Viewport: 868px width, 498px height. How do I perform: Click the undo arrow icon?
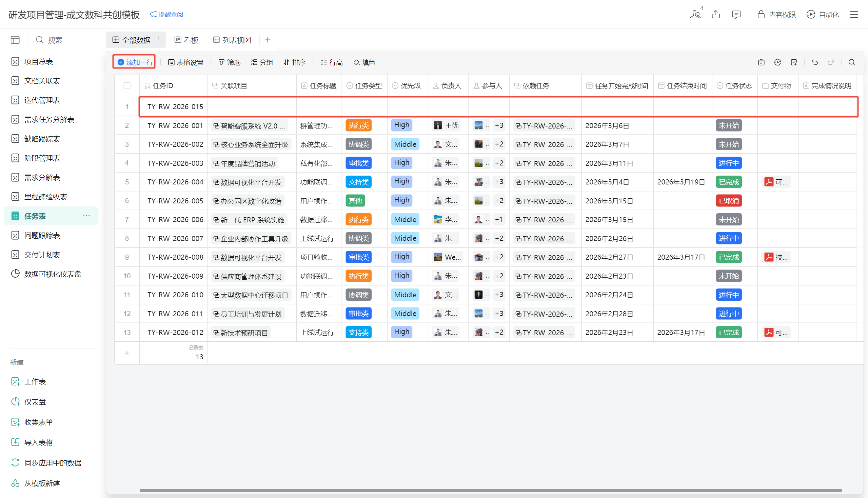815,62
